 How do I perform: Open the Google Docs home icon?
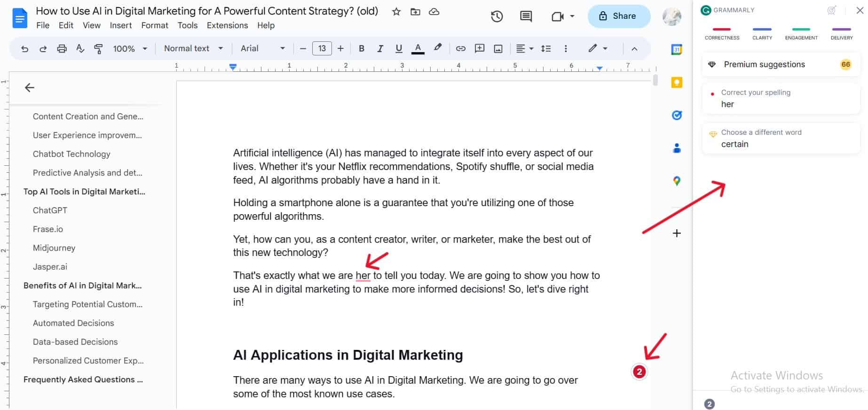click(x=20, y=18)
